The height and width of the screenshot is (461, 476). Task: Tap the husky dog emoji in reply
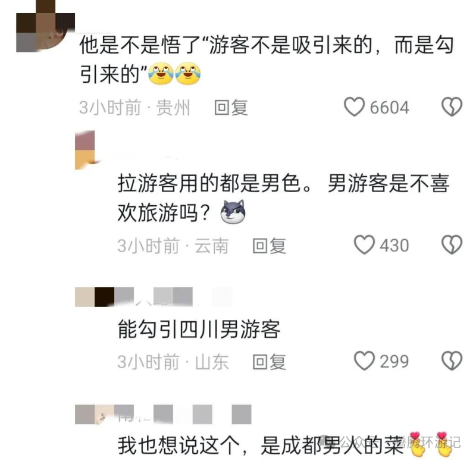(233, 212)
